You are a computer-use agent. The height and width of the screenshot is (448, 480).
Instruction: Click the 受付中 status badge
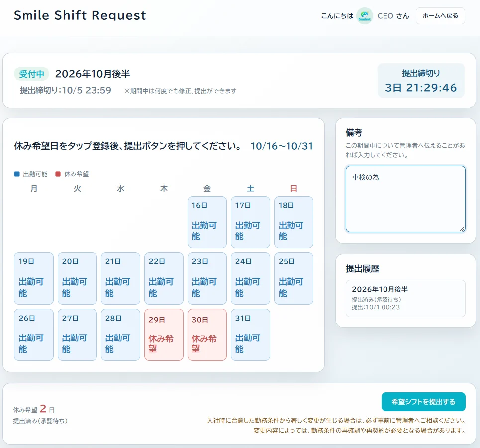31,74
